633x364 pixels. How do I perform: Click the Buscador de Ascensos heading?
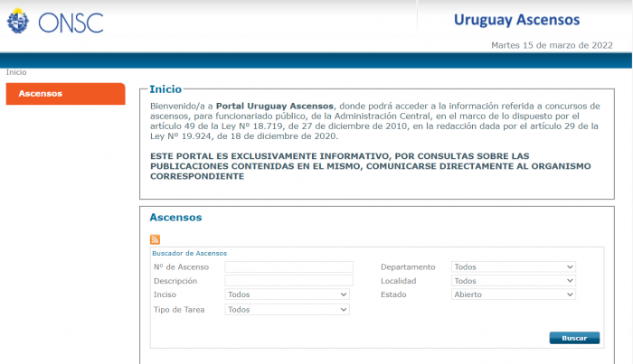189,253
